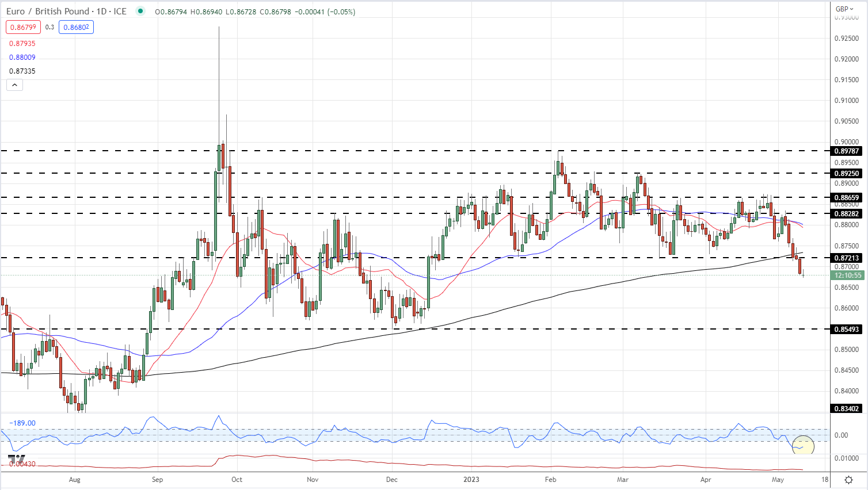Viewport: 868px width, 490px height.
Task: Click the open price value O0.86794
Action: pos(171,12)
